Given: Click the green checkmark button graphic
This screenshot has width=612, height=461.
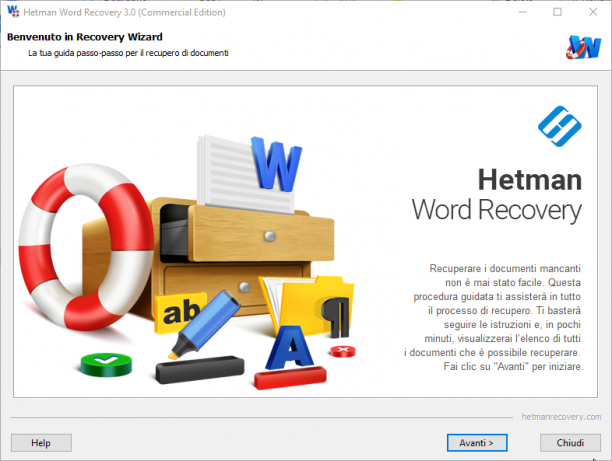Looking at the screenshot, I should point(106,364).
